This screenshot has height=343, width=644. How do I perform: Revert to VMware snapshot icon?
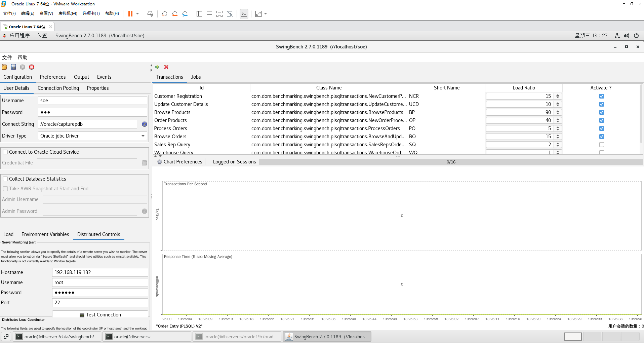pos(175,14)
